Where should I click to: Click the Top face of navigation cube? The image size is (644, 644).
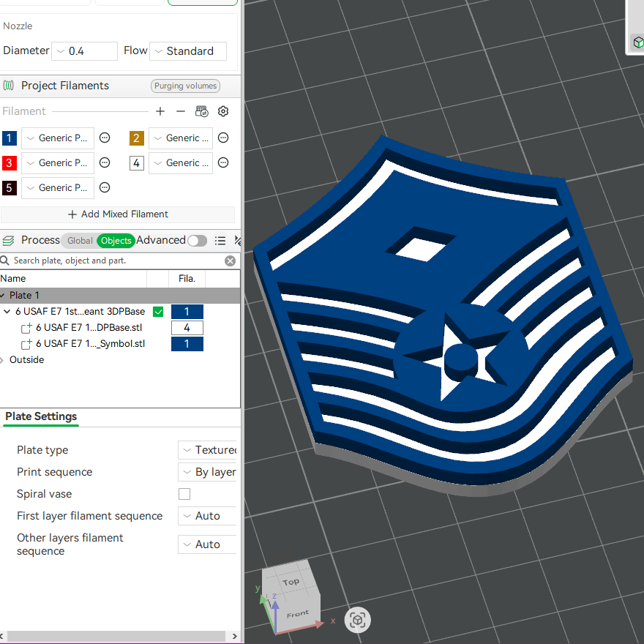coord(291,582)
